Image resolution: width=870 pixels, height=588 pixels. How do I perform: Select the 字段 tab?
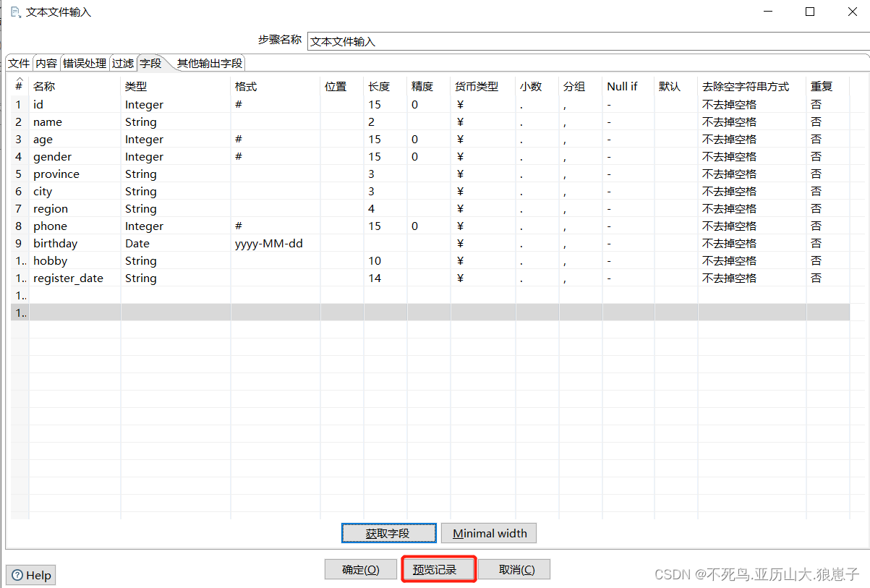click(150, 63)
